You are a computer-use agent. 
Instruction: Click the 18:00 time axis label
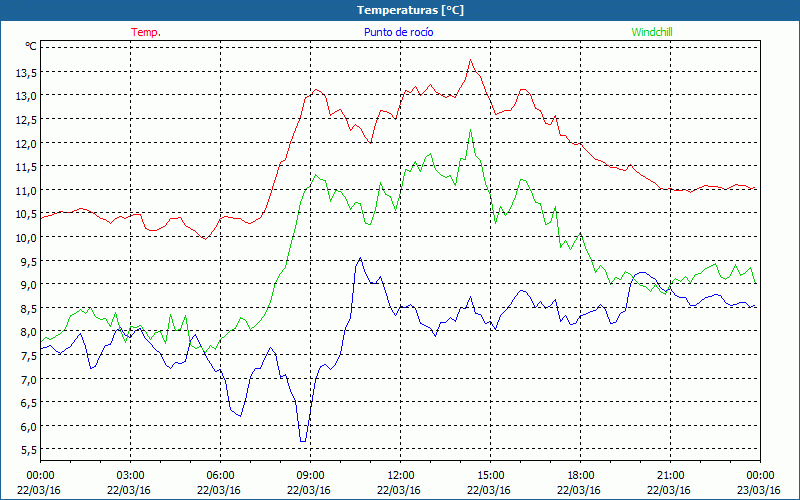[581, 476]
